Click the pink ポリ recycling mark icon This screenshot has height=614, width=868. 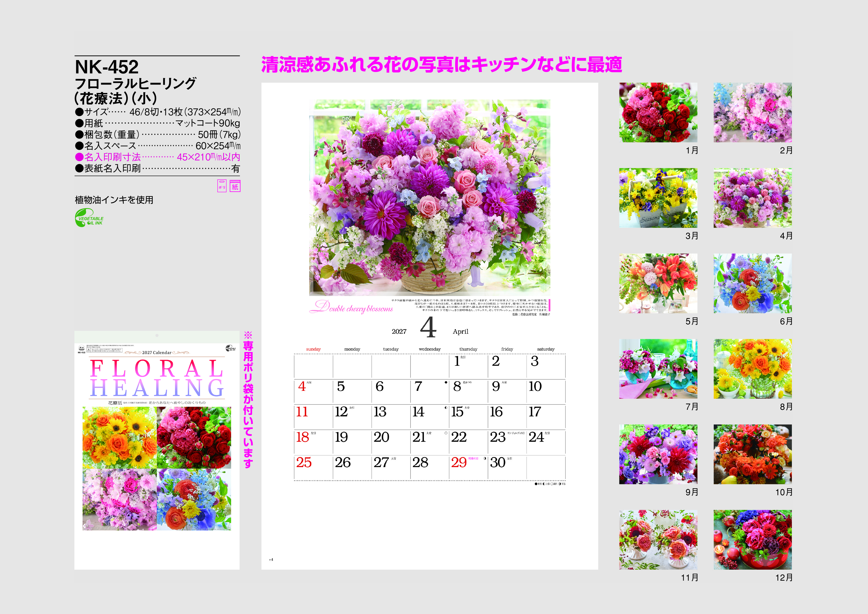tap(222, 186)
